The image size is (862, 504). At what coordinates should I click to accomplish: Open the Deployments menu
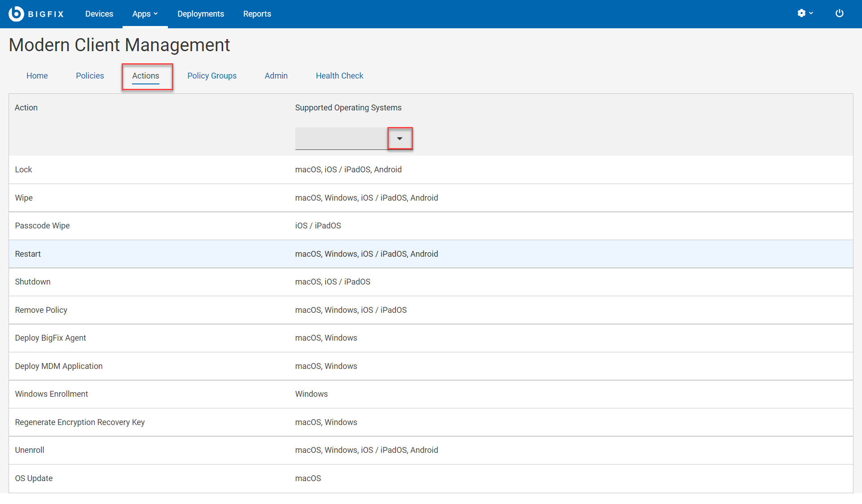coord(201,14)
